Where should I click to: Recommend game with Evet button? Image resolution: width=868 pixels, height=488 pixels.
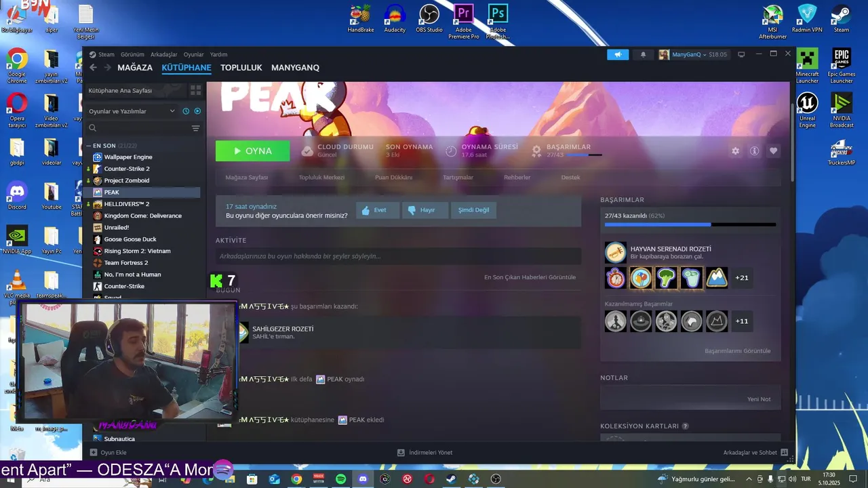378,210
